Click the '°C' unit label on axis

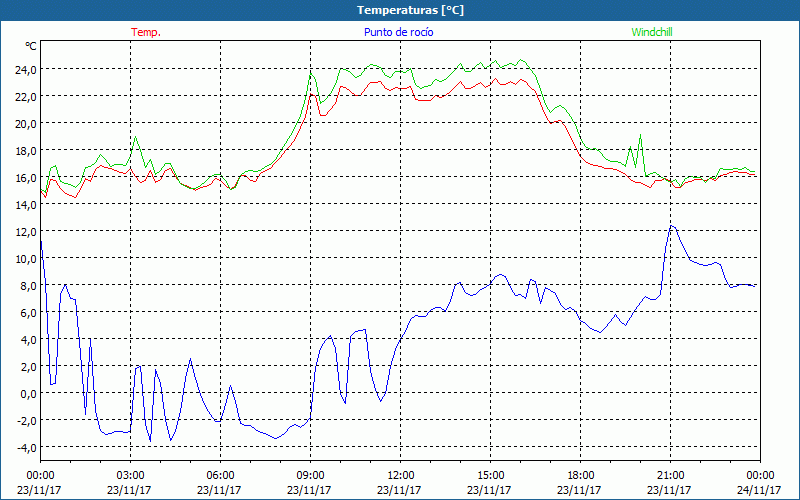pos(31,46)
